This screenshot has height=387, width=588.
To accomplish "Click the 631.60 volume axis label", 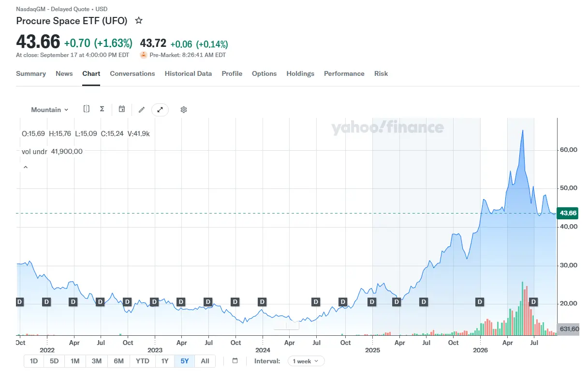I will coord(569,329).
